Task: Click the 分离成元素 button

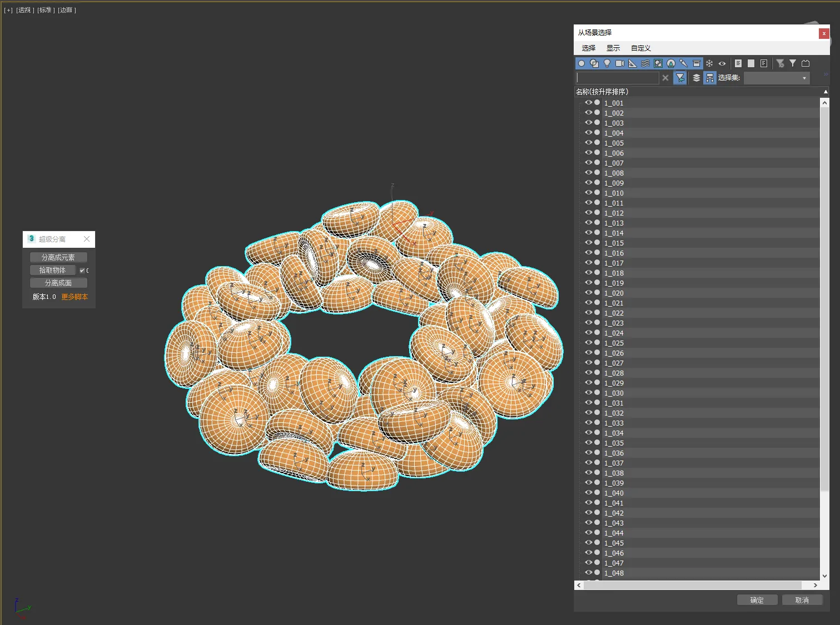Action: 58,257
